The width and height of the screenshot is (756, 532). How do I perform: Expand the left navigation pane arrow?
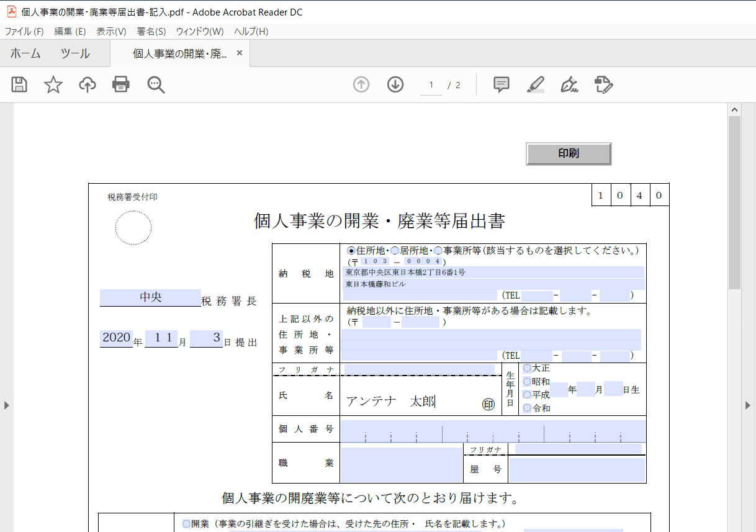[7, 405]
